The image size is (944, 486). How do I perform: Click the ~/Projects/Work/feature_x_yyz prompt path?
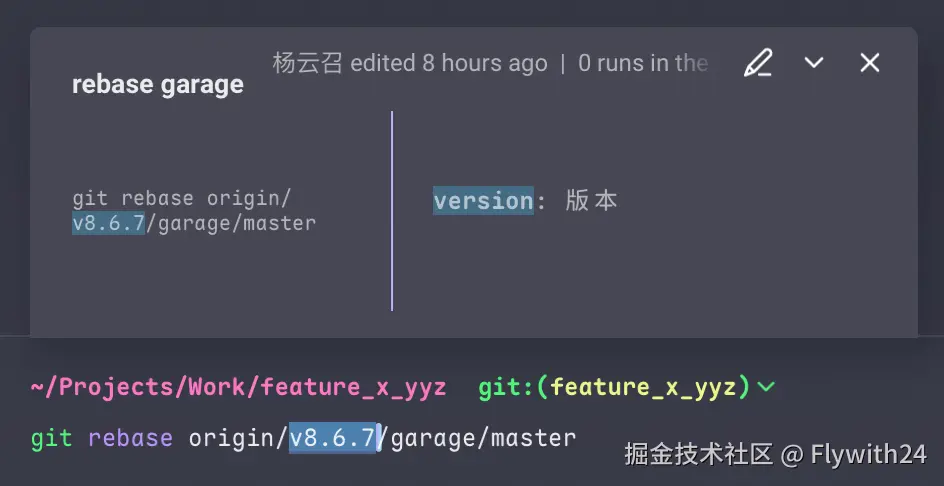click(238, 387)
